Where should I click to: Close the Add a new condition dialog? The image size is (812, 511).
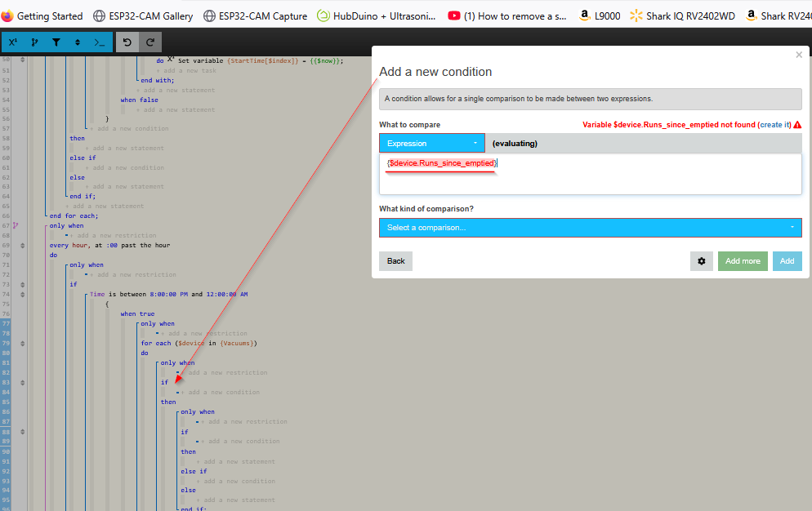pyautogui.click(x=799, y=55)
